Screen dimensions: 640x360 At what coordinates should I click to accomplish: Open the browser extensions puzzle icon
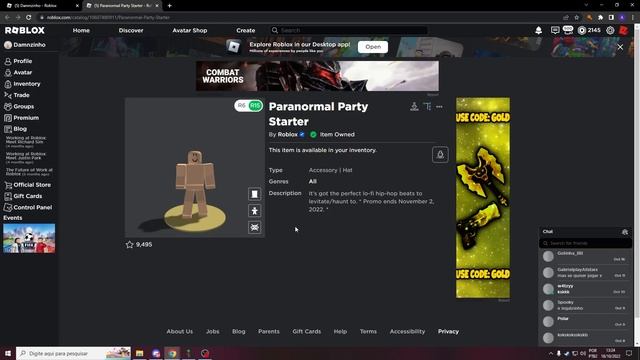[600, 18]
